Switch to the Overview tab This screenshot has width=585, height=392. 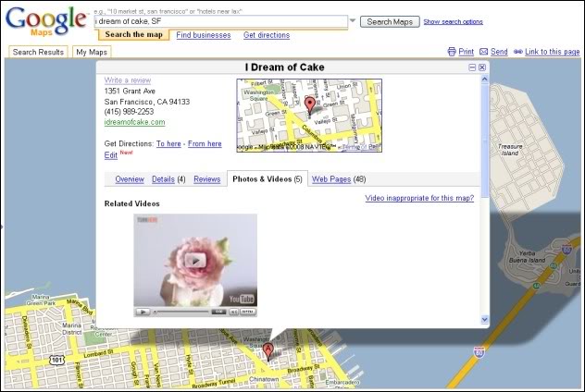tap(130, 179)
